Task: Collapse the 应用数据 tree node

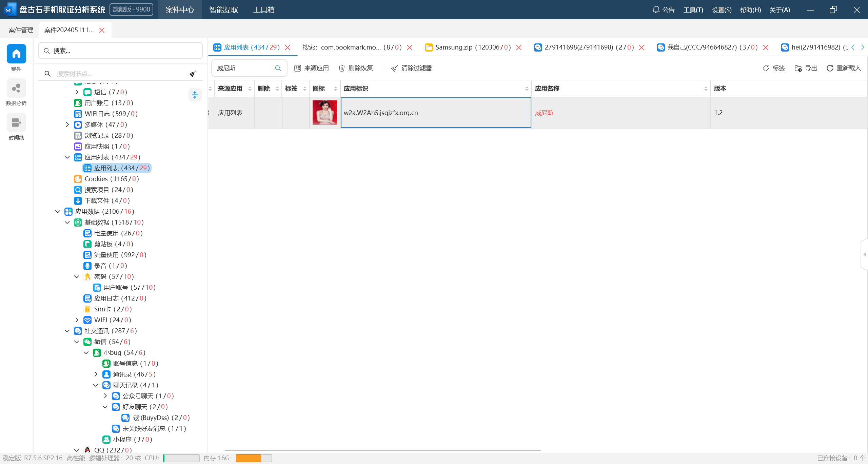Action: 58,211
